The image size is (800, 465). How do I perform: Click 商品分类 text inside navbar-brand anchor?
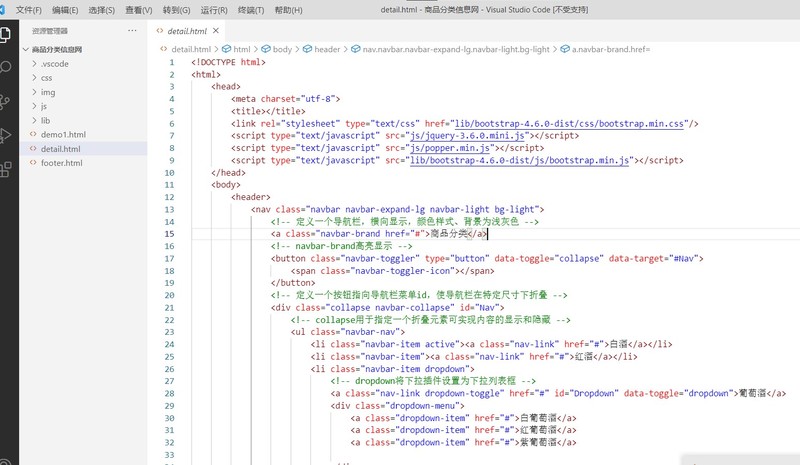pos(449,234)
